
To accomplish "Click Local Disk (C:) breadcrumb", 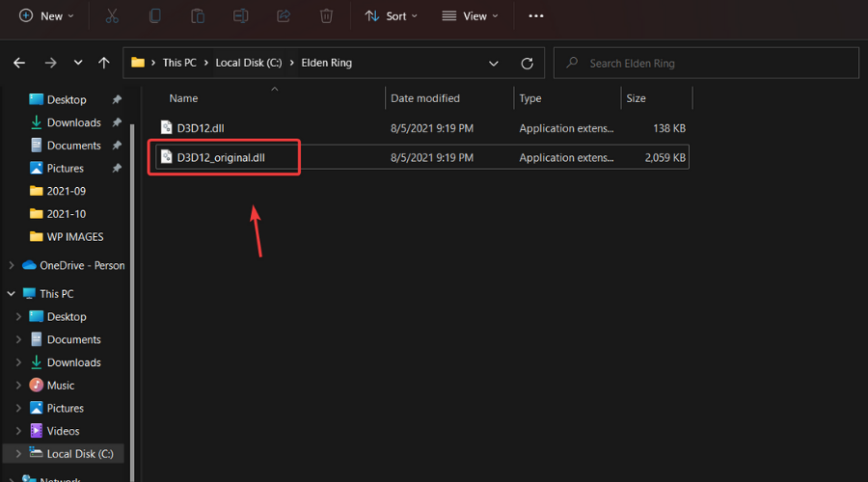I will coord(249,63).
